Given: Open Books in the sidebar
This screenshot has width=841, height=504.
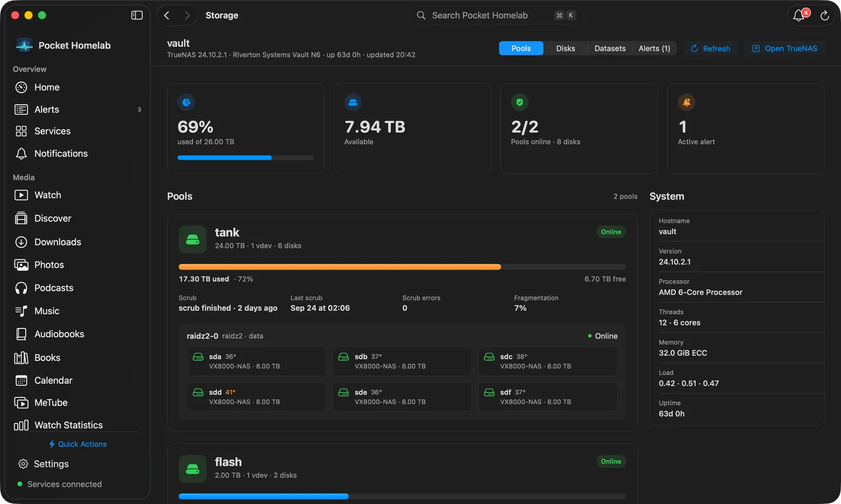Looking at the screenshot, I should click(77, 357).
